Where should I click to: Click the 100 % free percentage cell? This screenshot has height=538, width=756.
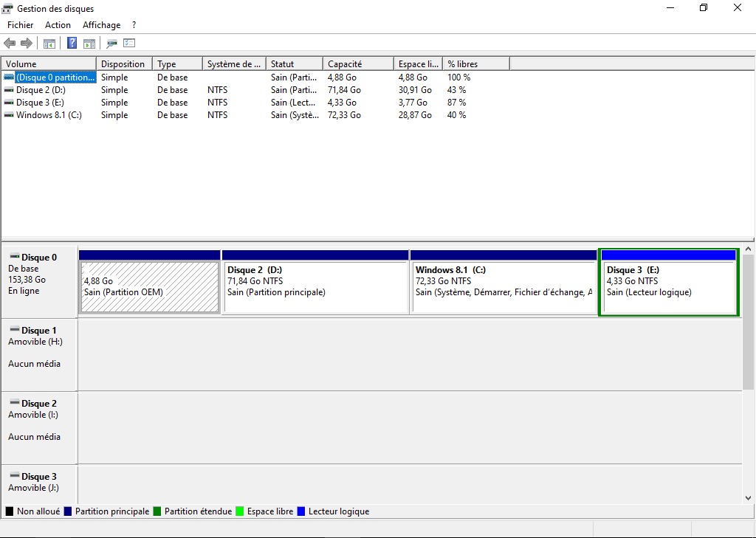click(x=459, y=77)
